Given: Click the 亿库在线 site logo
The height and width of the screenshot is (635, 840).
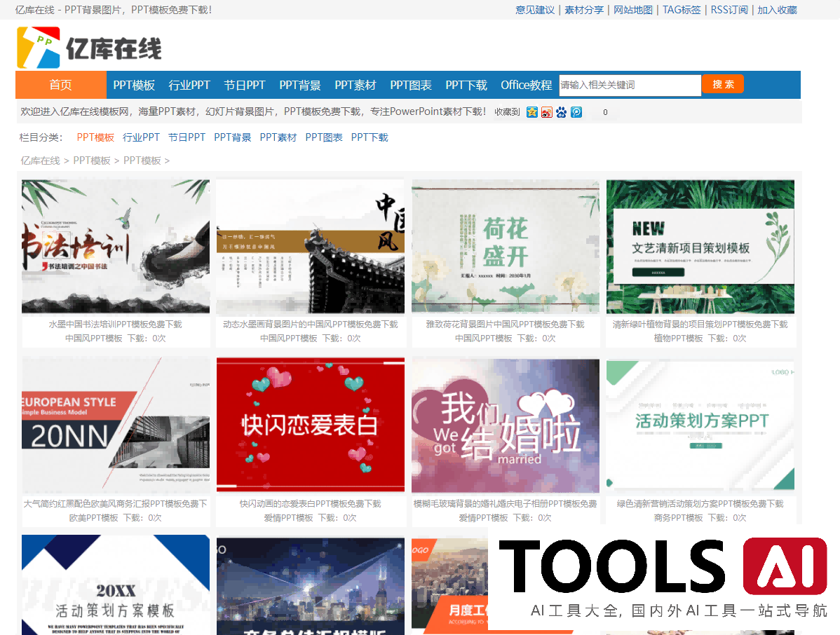Looking at the screenshot, I should tap(89, 48).
